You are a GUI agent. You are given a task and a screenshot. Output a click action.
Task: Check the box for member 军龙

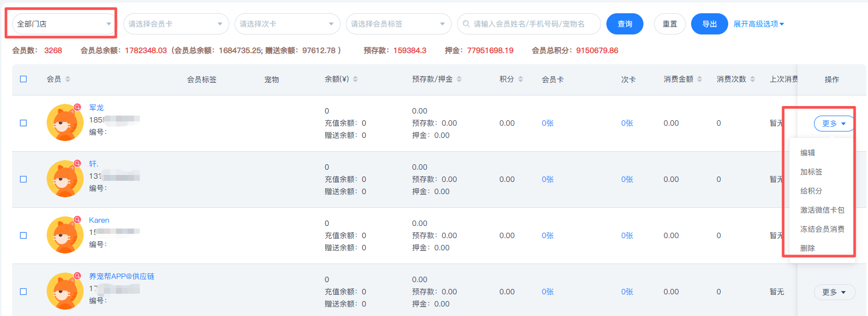[x=23, y=123]
